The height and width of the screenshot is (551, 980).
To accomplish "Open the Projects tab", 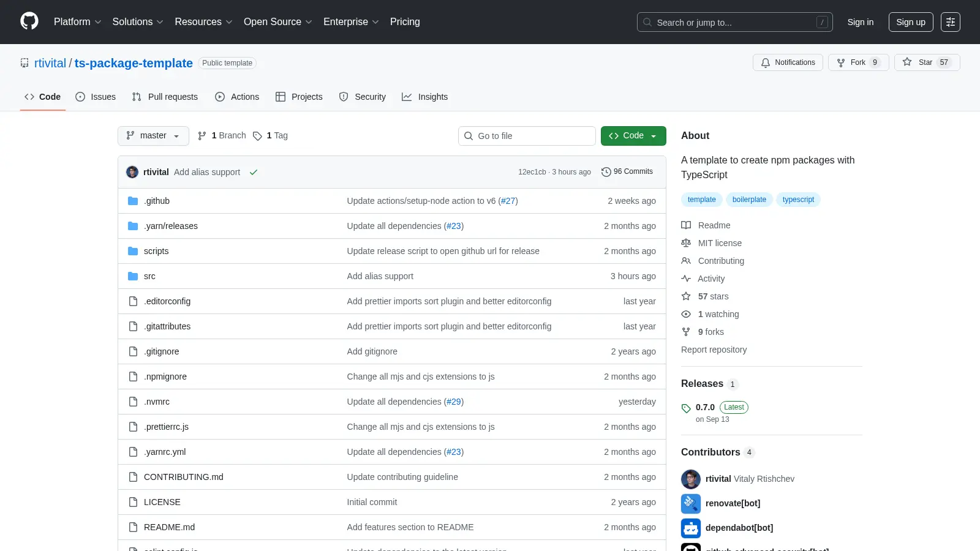I will pyautogui.click(x=299, y=97).
